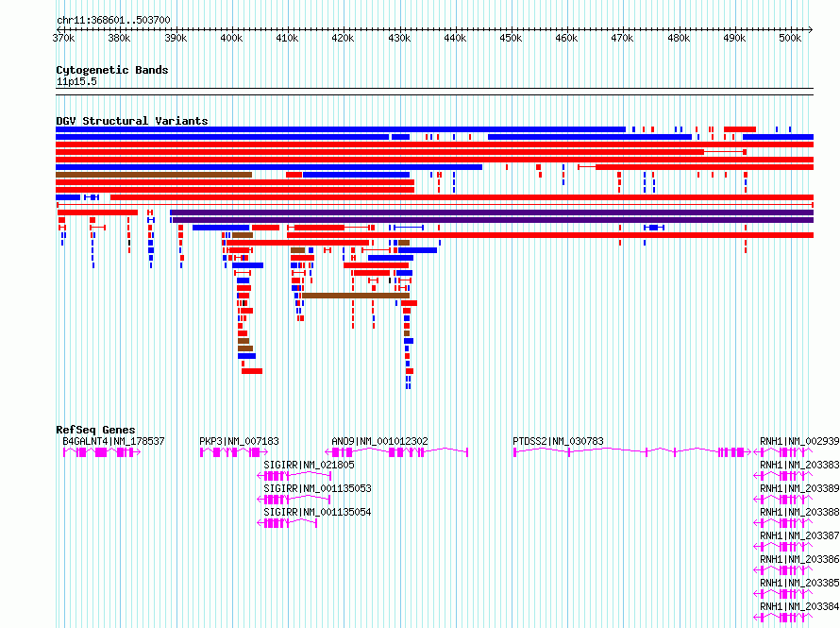Click the 11p15.5 cytogenetic band bar
This screenshot has width=840, height=628.
pos(434,92)
